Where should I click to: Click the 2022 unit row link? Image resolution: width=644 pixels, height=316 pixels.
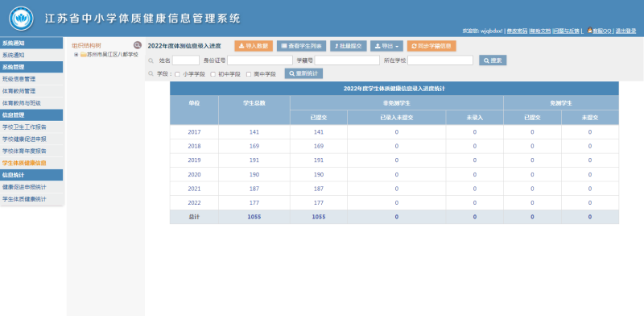[x=194, y=203]
